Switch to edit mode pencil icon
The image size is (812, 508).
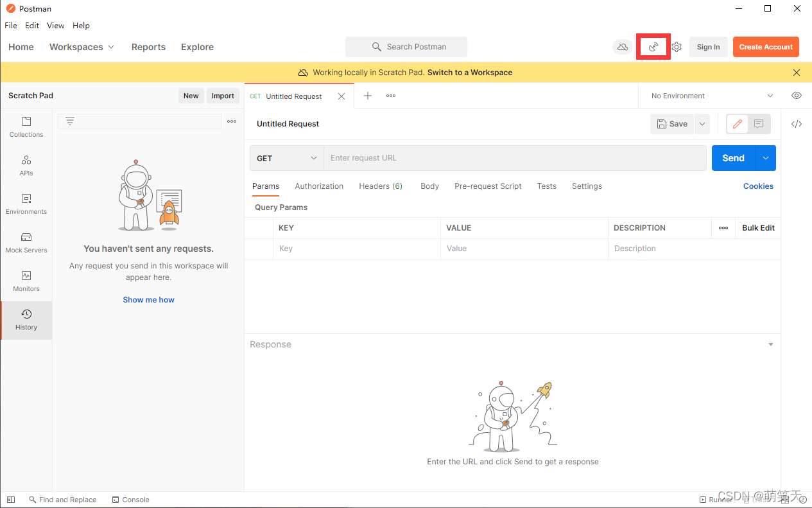(738, 124)
